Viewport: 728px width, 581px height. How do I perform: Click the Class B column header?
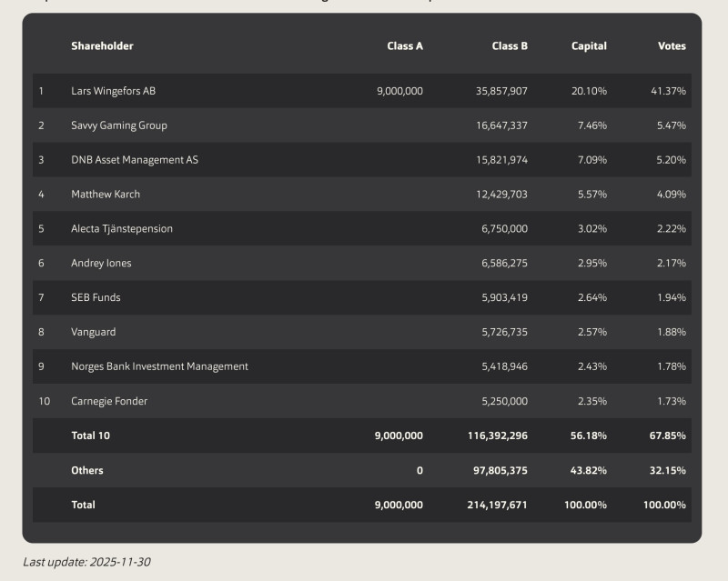click(x=510, y=46)
